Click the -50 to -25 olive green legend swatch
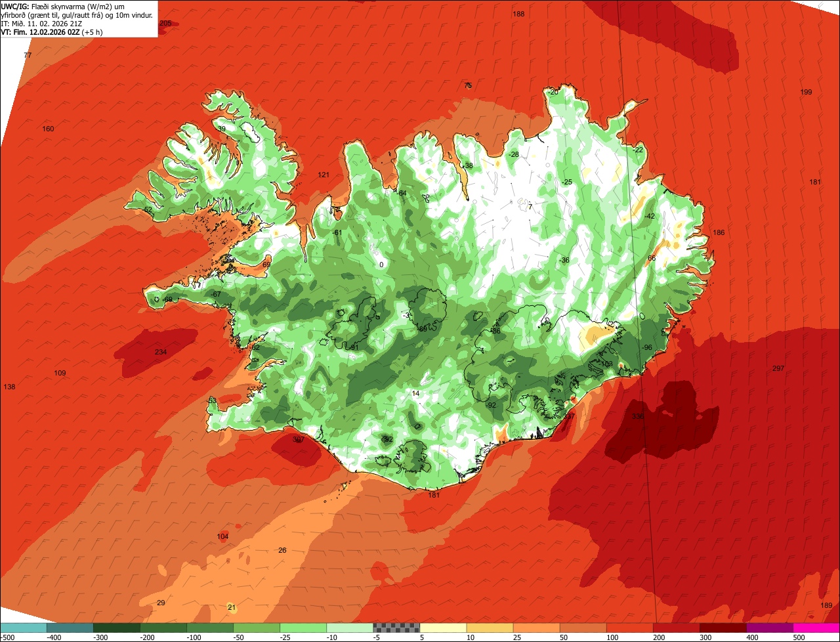840x642 pixels. point(257,627)
